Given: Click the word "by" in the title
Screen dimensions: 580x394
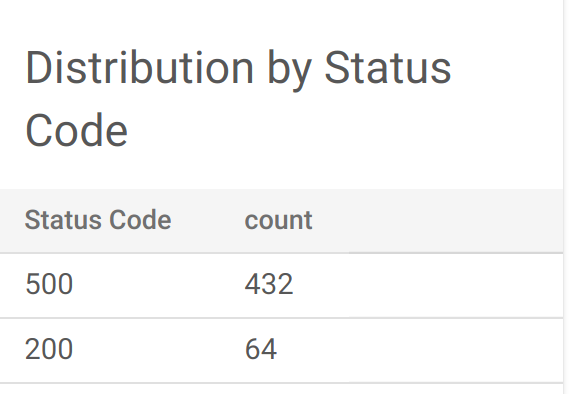Looking at the screenshot, I should [x=289, y=70].
